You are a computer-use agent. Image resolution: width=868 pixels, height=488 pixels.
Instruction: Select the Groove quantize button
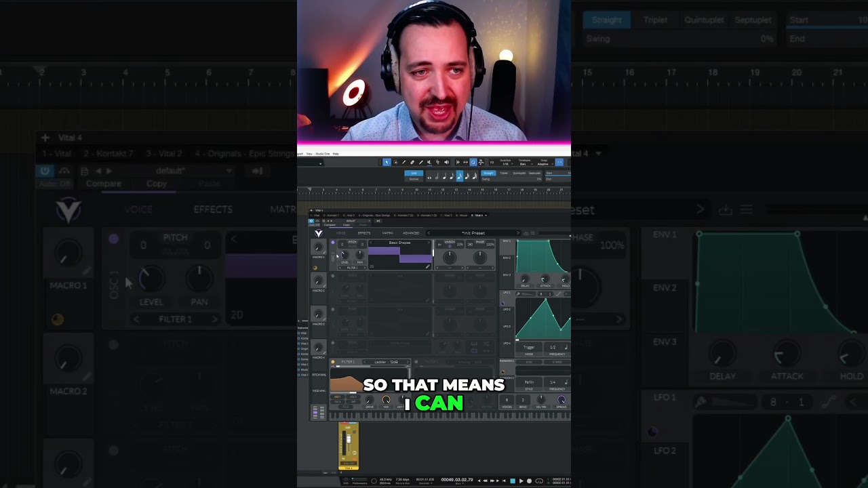[x=414, y=179]
